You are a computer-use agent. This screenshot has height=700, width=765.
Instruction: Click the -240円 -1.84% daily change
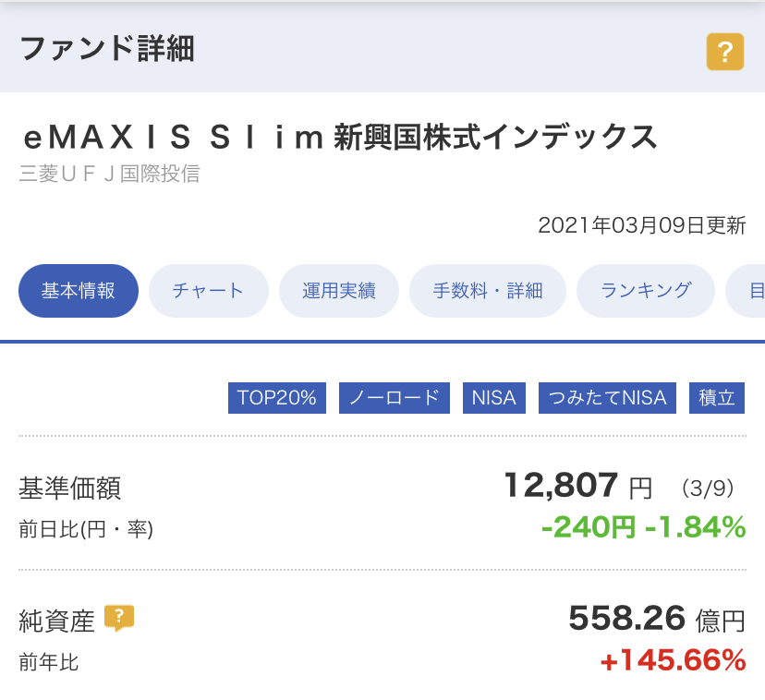[644, 528]
